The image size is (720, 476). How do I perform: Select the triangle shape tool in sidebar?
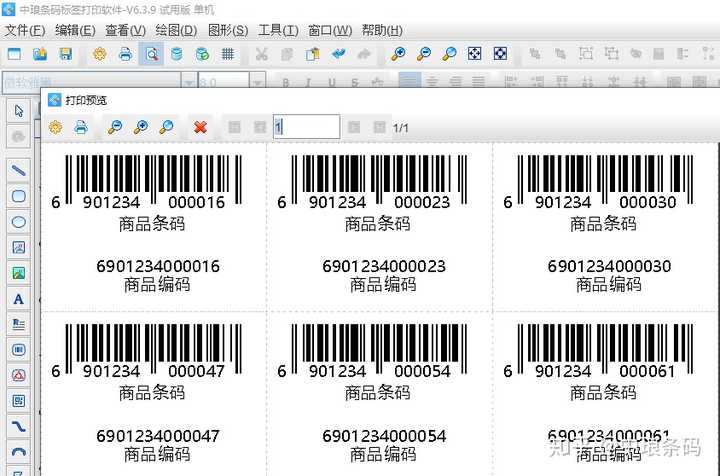click(18, 375)
